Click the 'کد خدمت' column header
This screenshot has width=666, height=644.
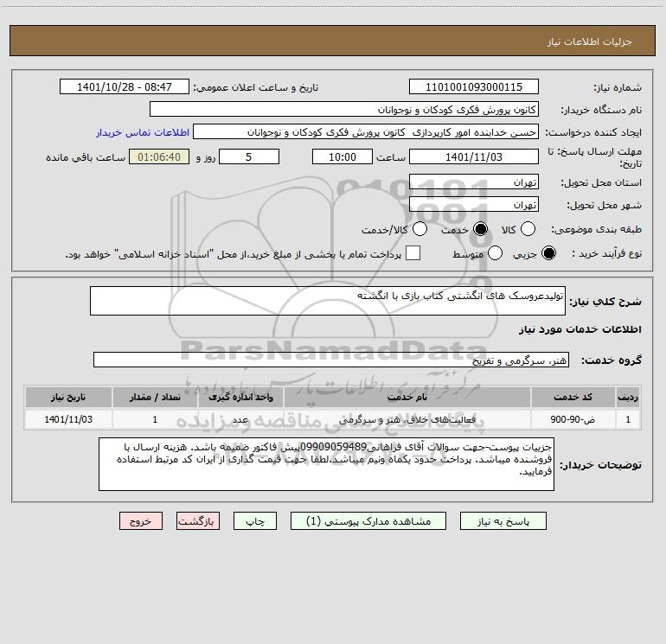tap(573, 397)
